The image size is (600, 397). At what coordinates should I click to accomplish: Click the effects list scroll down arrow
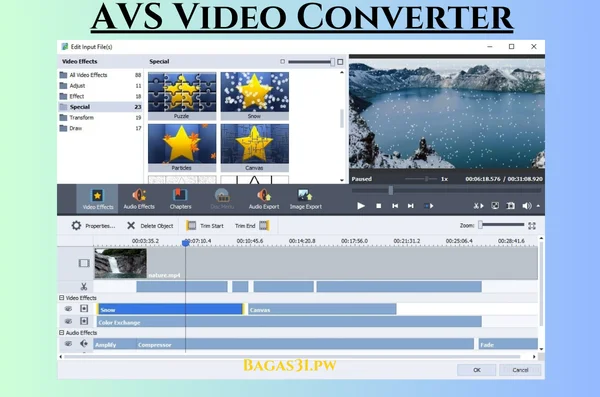click(x=342, y=180)
